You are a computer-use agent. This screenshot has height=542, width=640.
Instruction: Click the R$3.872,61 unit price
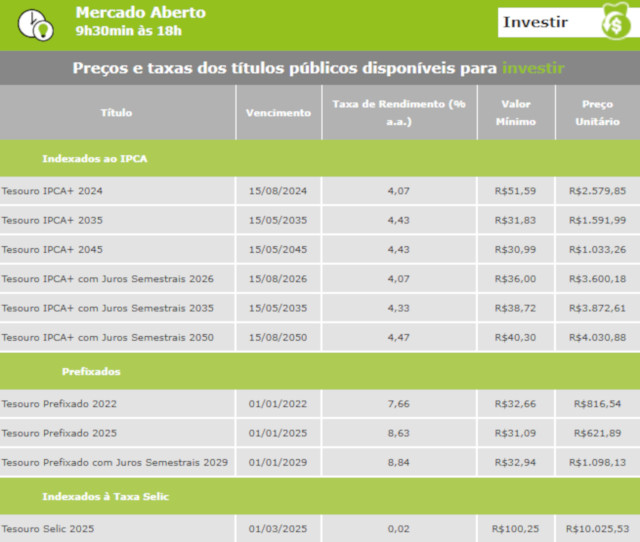[597, 308]
